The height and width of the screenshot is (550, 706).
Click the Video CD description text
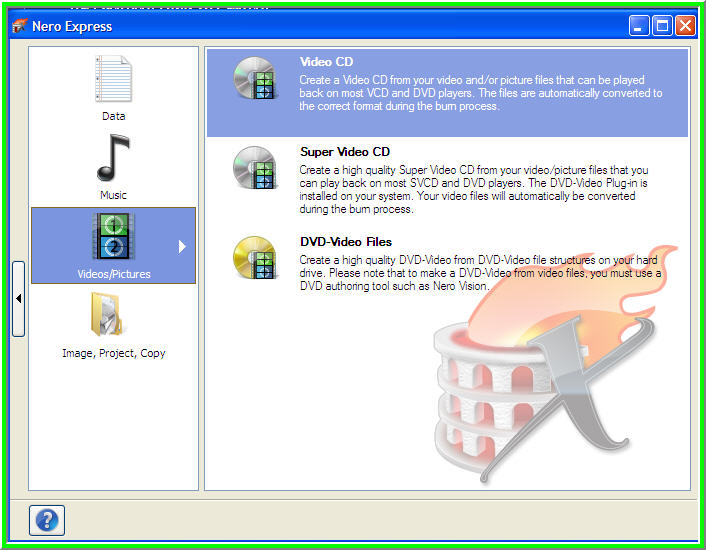coord(480,93)
